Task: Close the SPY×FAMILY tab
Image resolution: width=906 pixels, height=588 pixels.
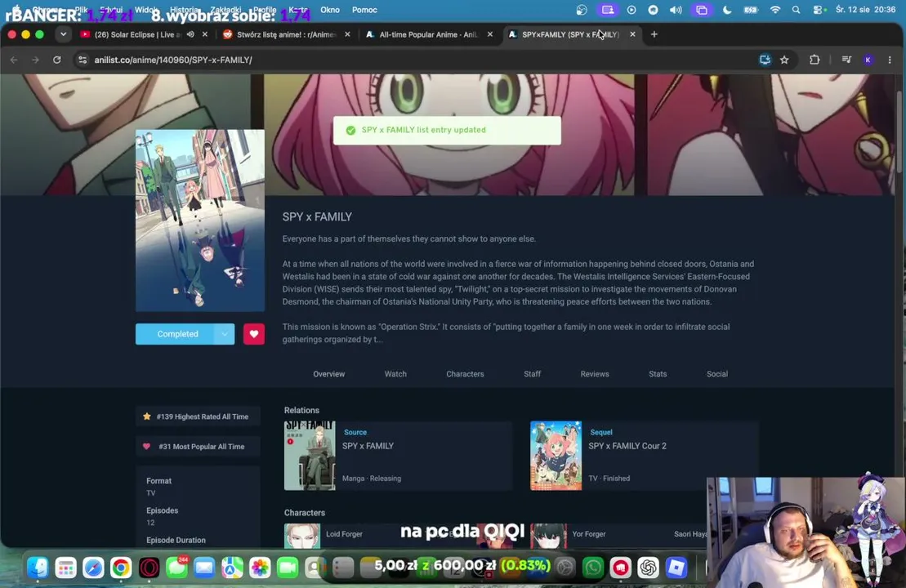Action: pos(632,34)
